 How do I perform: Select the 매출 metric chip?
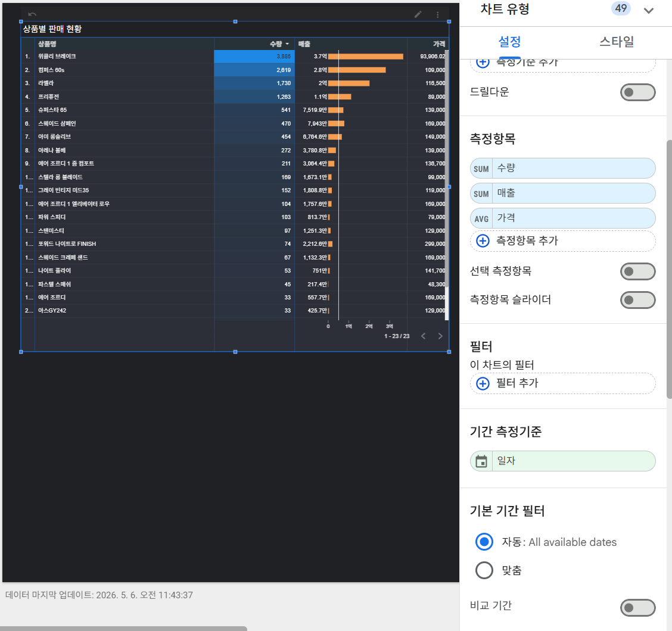click(563, 193)
